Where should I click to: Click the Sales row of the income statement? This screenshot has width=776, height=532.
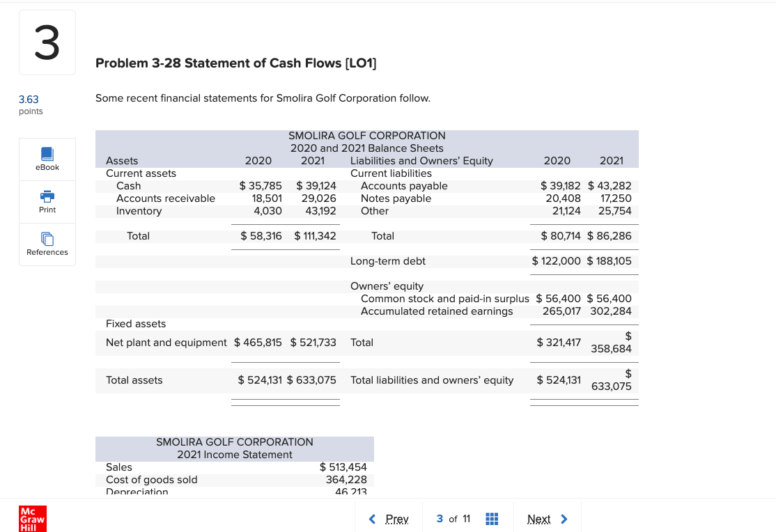(119, 467)
